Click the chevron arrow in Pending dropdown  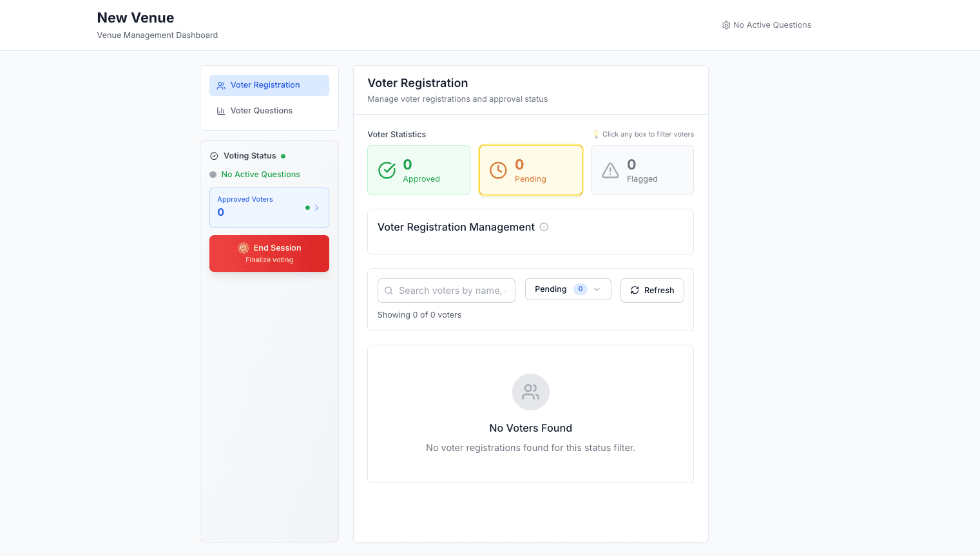click(597, 289)
